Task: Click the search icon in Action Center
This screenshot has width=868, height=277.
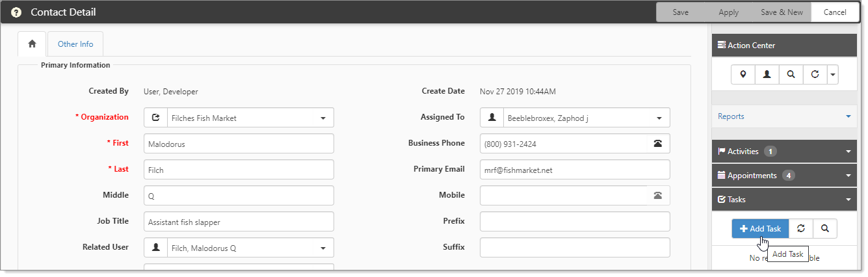Action: [791, 75]
